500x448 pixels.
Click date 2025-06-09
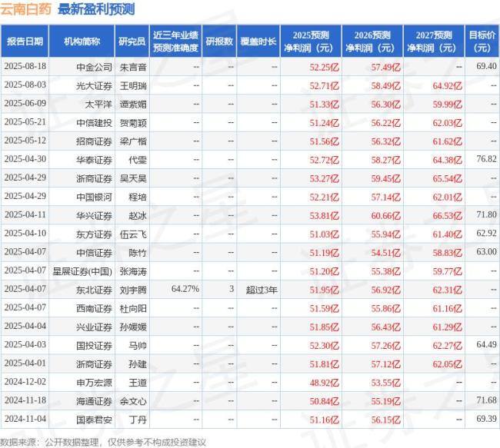pos(25,103)
